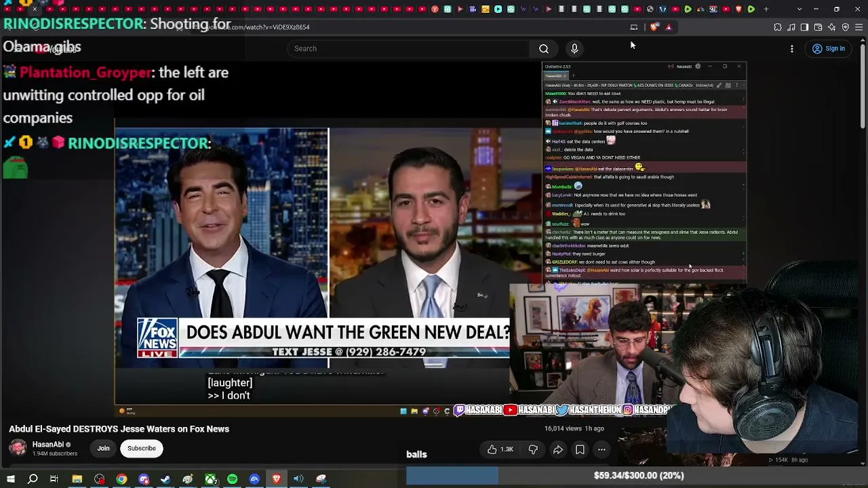Screen dimensions: 868x488
Task: Open Task View on the taskbar
Action: click(54, 479)
